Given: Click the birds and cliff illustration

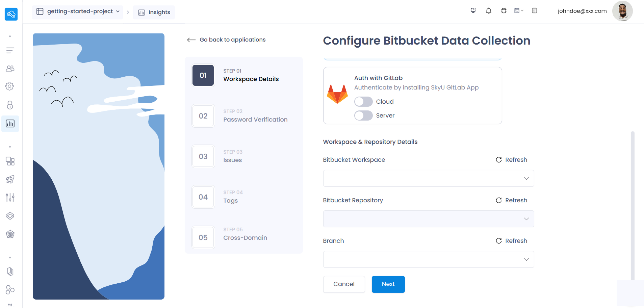Looking at the screenshot, I should point(99,166).
